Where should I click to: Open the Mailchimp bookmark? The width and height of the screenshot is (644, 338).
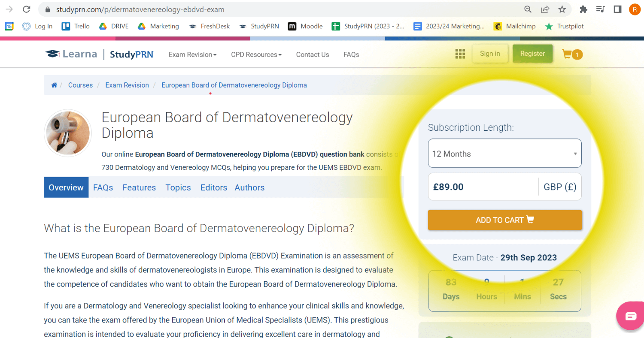[x=515, y=26]
